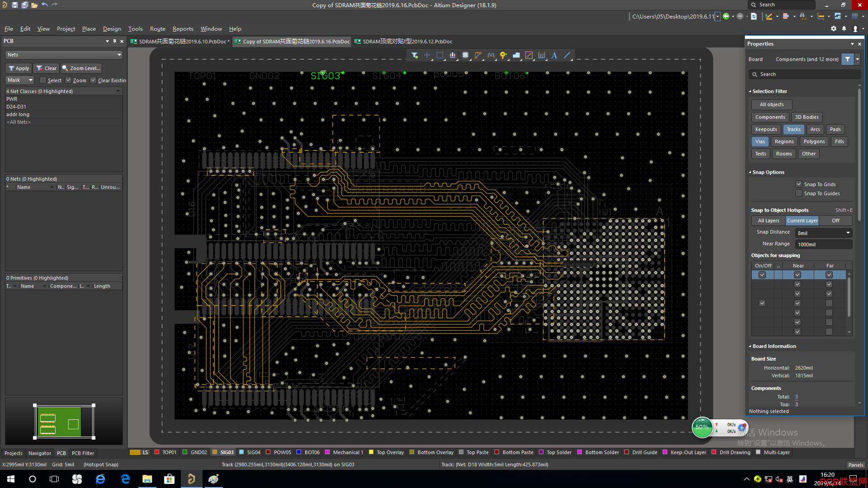
Task: Collapse the Snap Options section
Action: pos(750,172)
